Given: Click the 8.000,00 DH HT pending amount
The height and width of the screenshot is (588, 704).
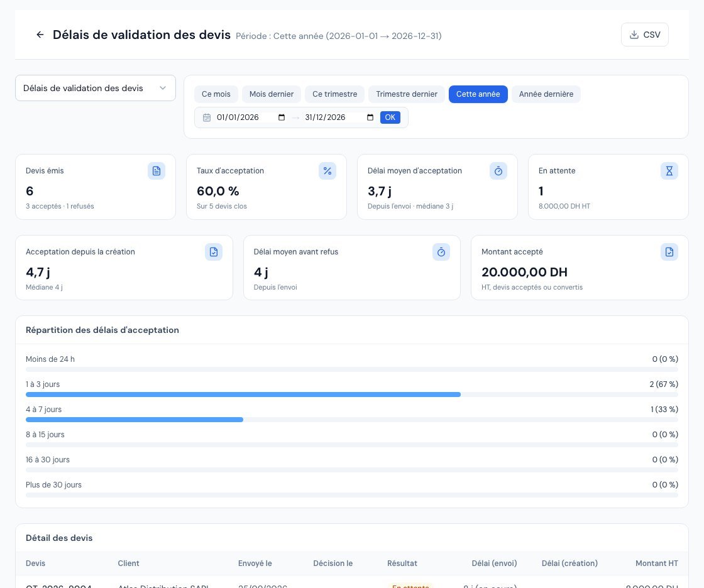Looking at the screenshot, I should (564, 206).
